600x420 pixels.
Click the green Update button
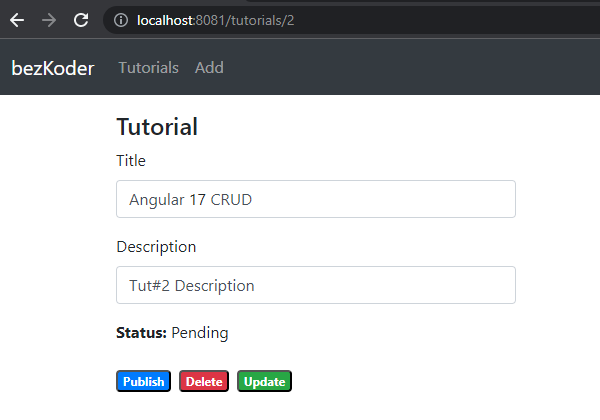click(264, 381)
